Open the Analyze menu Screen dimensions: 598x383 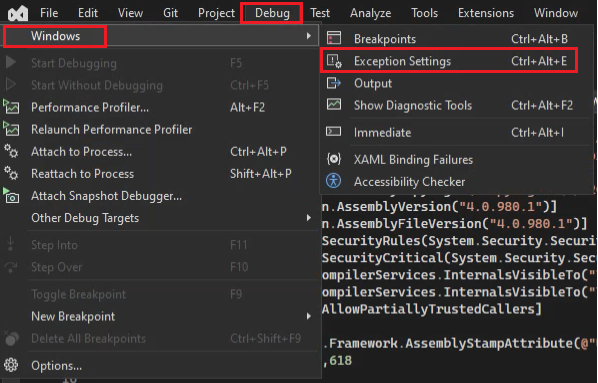click(371, 13)
